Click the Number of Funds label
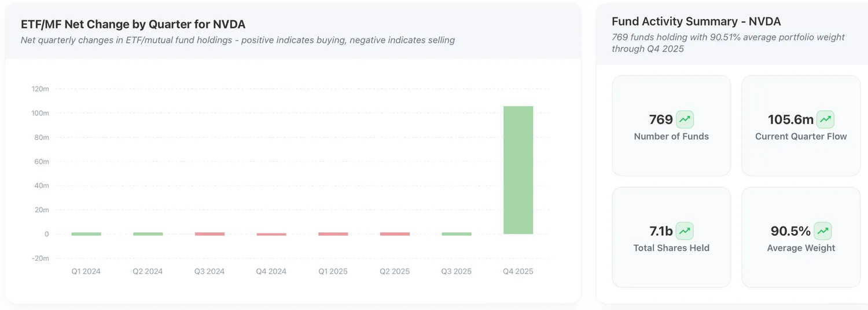The height and width of the screenshot is (310, 868). click(x=671, y=137)
